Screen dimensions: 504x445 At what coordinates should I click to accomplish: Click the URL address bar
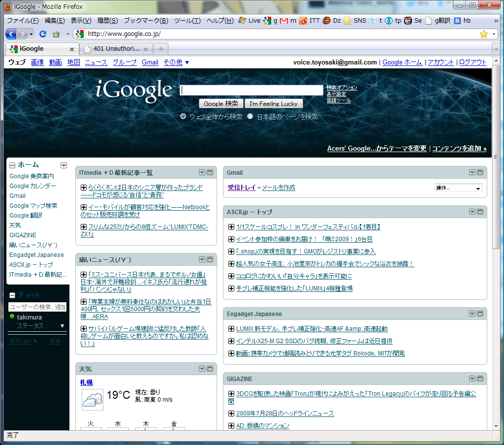pyautogui.click(x=280, y=34)
